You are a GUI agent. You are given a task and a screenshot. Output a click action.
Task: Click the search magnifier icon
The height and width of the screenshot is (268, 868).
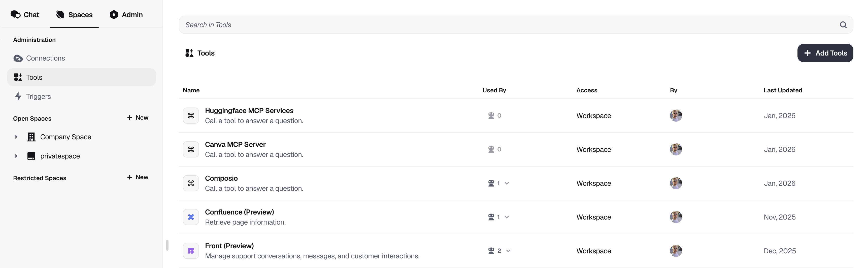pos(843,25)
